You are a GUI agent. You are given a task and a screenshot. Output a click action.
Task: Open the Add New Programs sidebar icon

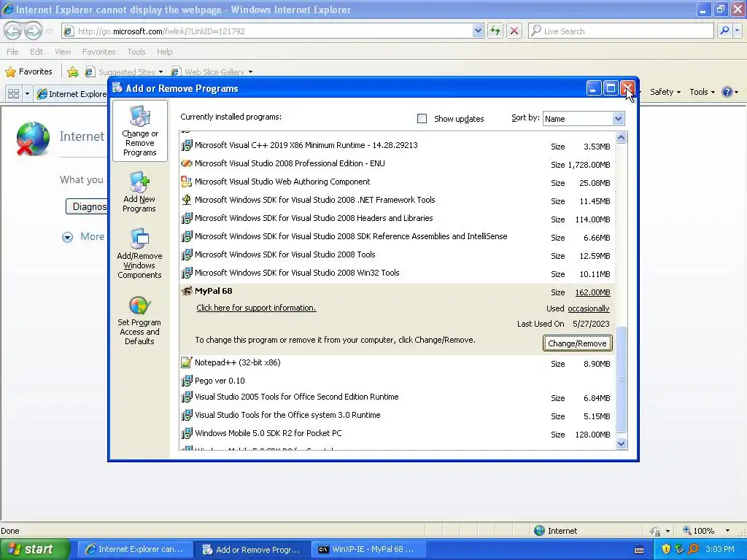139,182
